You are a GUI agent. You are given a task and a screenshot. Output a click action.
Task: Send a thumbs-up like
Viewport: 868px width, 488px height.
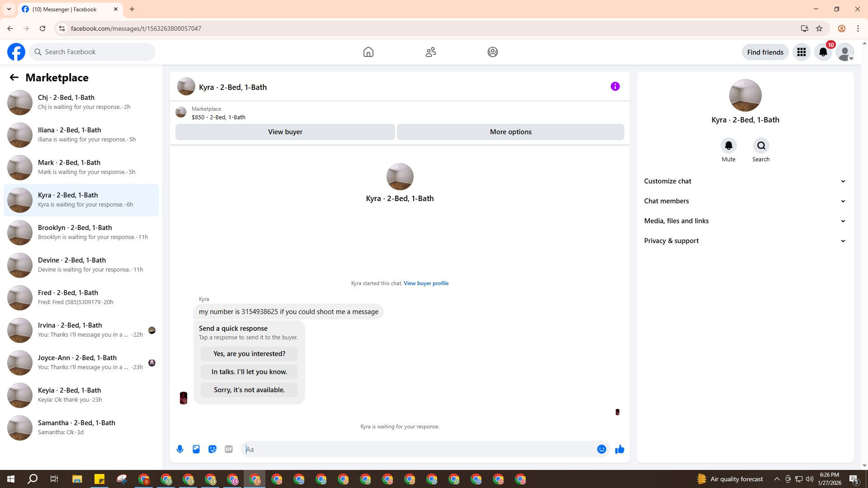[619, 449]
